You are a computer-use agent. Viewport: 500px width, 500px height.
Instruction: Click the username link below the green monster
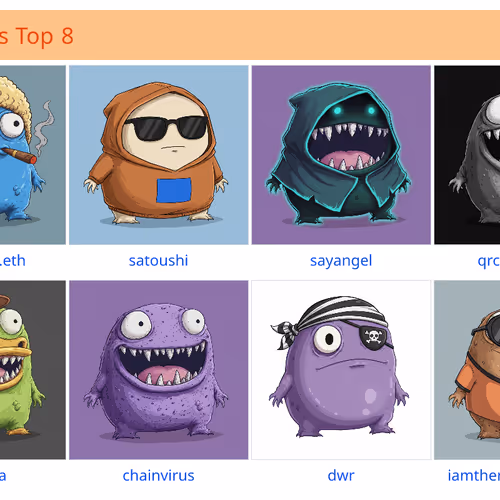tap(3, 476)
